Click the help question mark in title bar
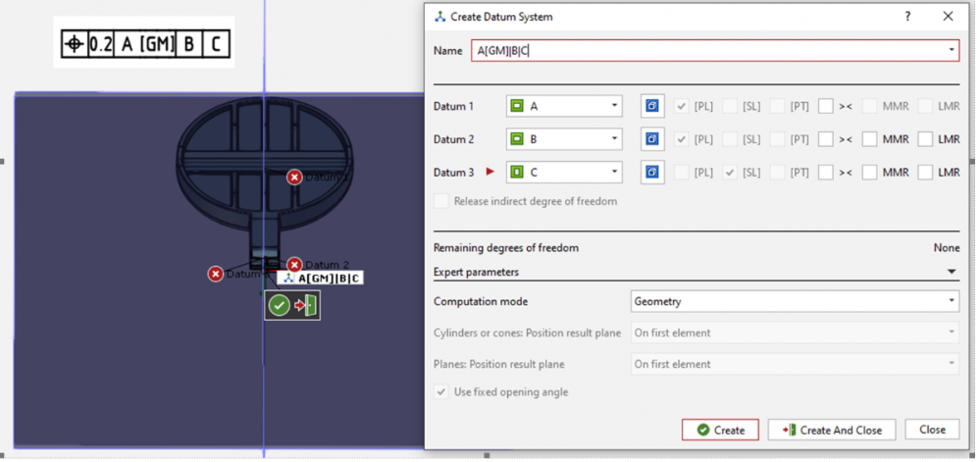 point(907,17)
